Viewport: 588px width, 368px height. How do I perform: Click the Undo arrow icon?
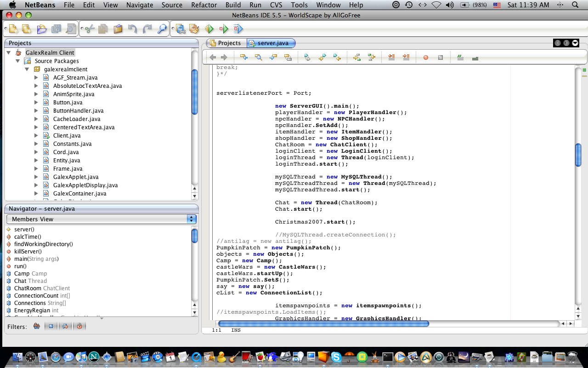point(132,29)
